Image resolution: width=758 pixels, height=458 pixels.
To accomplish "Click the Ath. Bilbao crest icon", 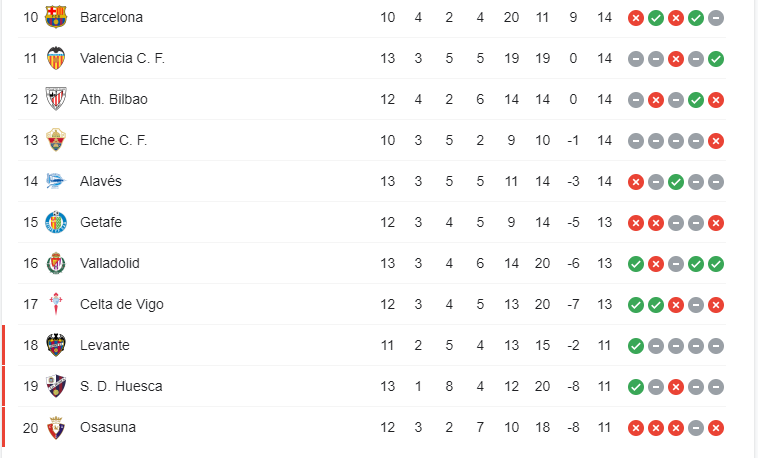I will tap(56, 99).
